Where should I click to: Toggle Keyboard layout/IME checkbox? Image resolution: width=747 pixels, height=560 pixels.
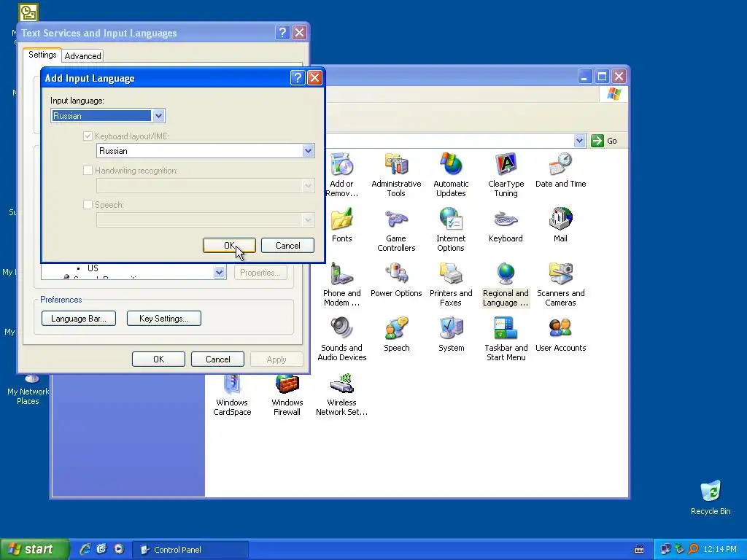[x=88, y=136]
